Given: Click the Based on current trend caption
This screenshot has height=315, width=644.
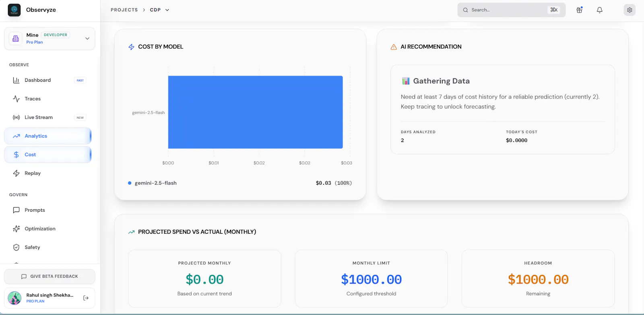Looking at the screenshot, I should tap(204, 294).
